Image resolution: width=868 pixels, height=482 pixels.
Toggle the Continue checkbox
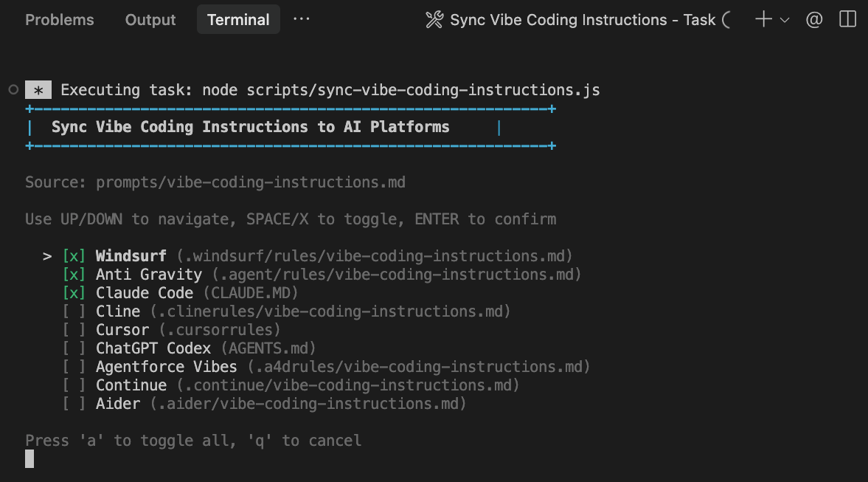(x=74, y=385)
